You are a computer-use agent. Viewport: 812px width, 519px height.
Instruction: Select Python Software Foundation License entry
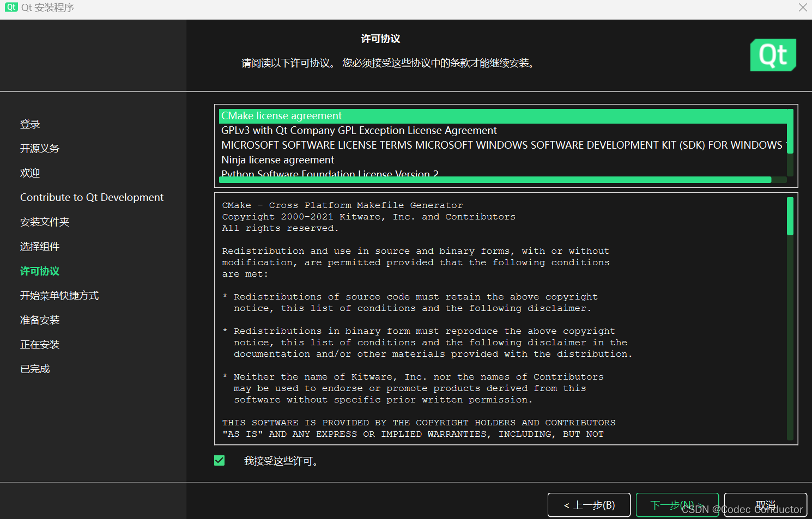[503, 173]
